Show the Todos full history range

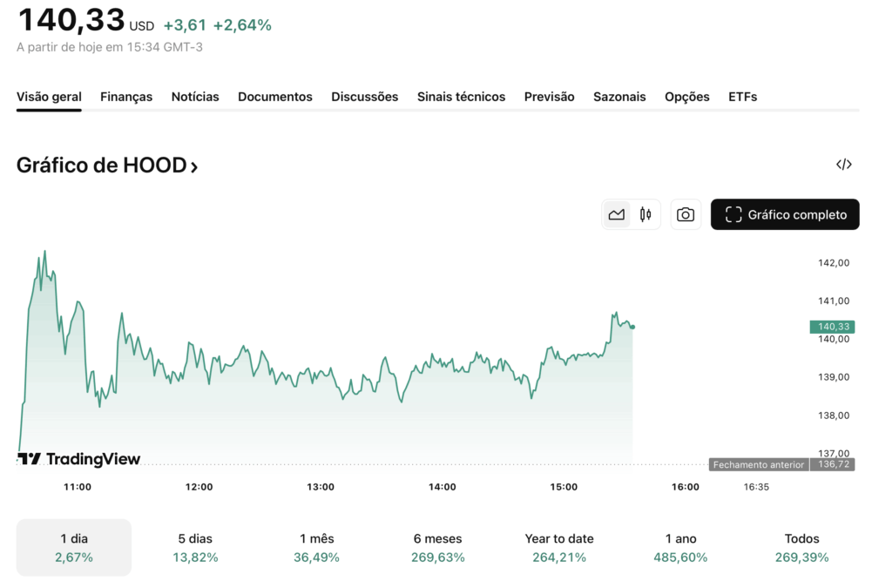(x=801, y=548)
